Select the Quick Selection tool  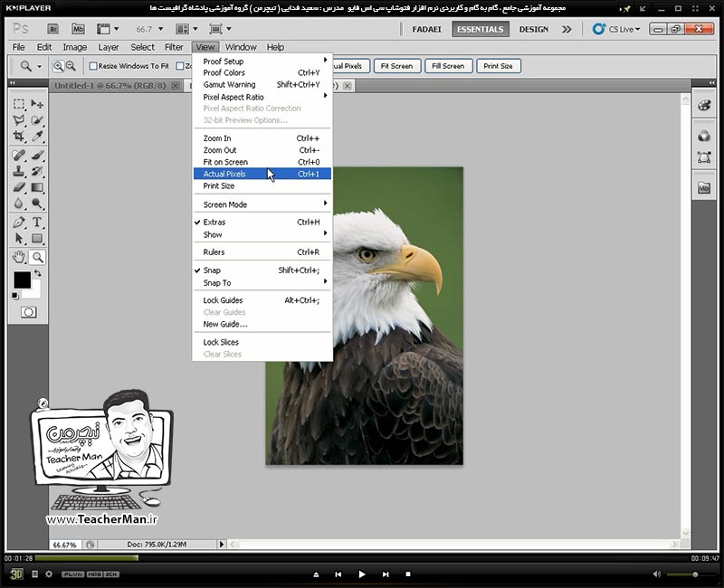[x=37, y=120]
